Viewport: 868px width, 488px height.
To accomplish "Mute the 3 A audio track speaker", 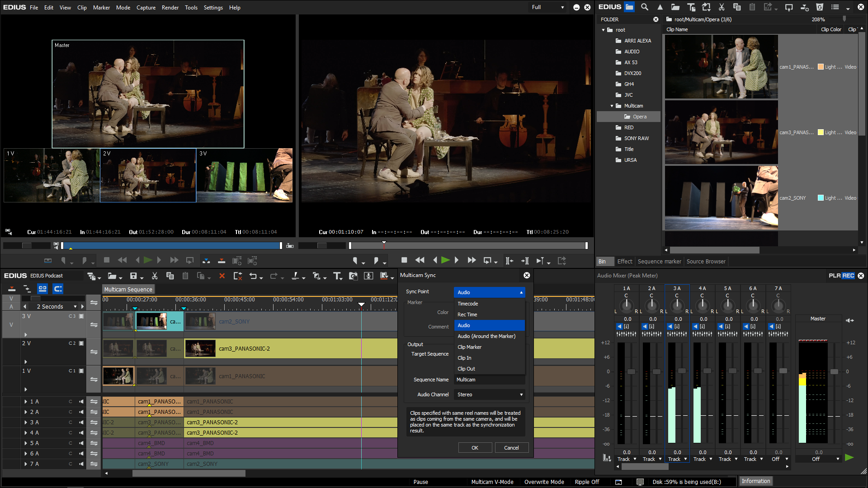I will [x=81, y=422].
